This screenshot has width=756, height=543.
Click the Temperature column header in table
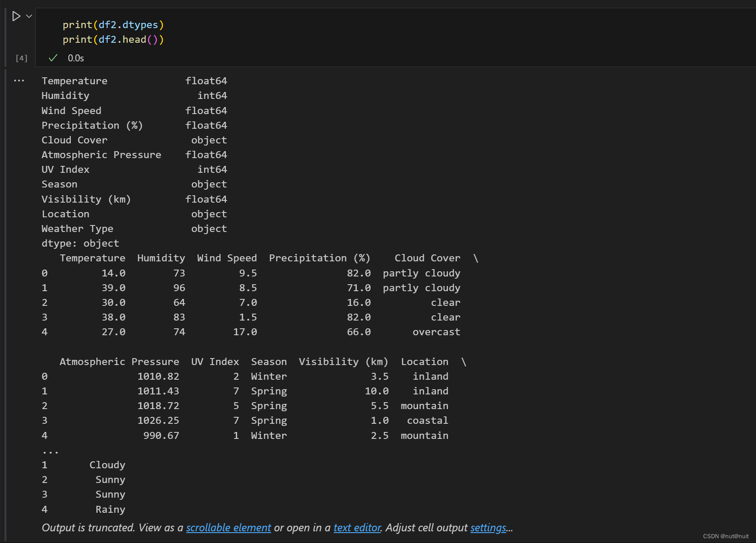(x=92, y=258)
